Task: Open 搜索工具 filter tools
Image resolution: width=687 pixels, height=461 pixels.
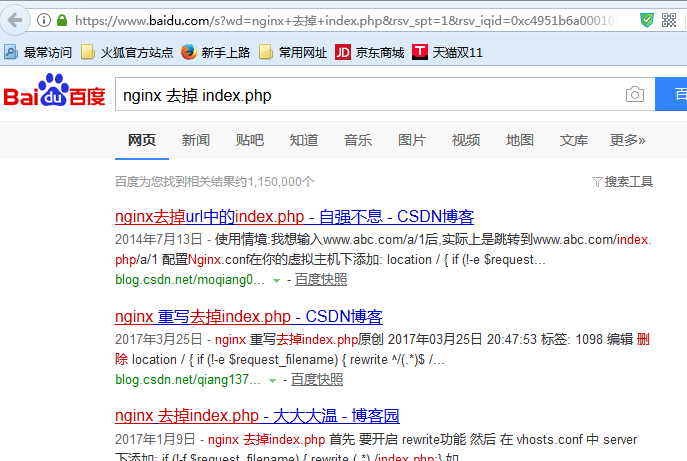Action: [623, 181]
